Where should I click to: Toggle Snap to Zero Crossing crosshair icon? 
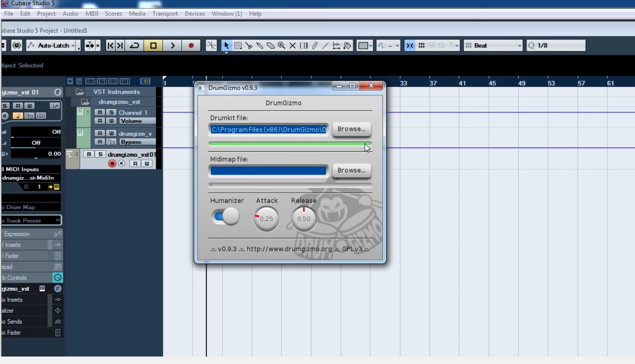(211, 46)
